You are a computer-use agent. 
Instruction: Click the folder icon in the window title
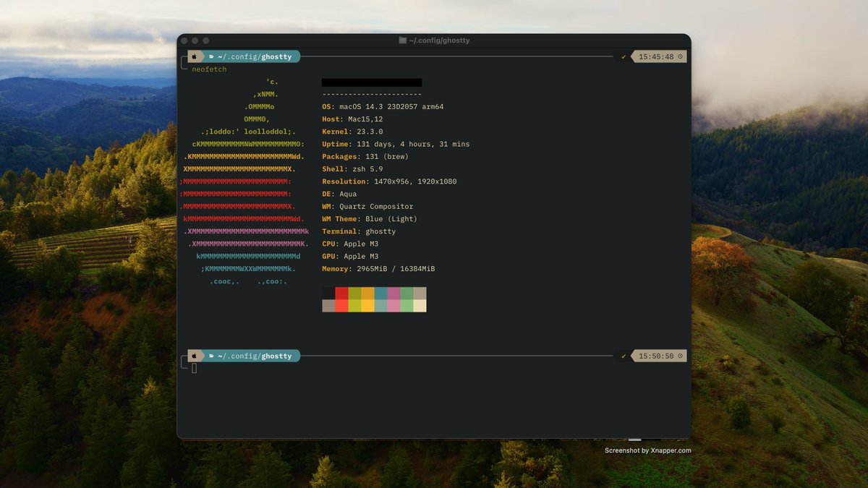click(x=403, y=40)
